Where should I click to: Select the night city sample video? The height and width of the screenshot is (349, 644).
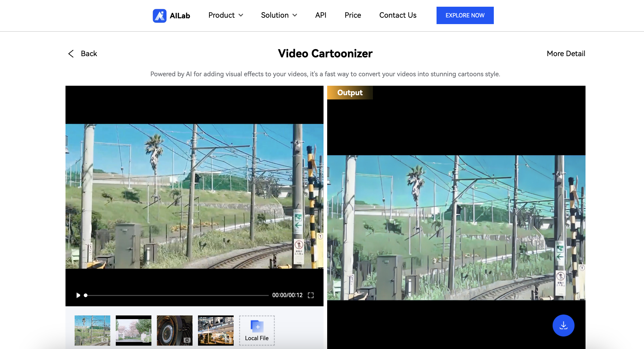tap(215, 330)
